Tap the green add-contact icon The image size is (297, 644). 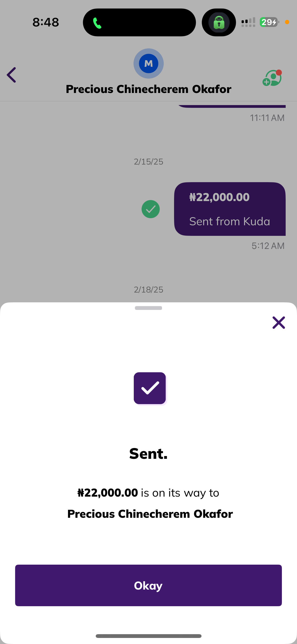(x=272, y=78)
